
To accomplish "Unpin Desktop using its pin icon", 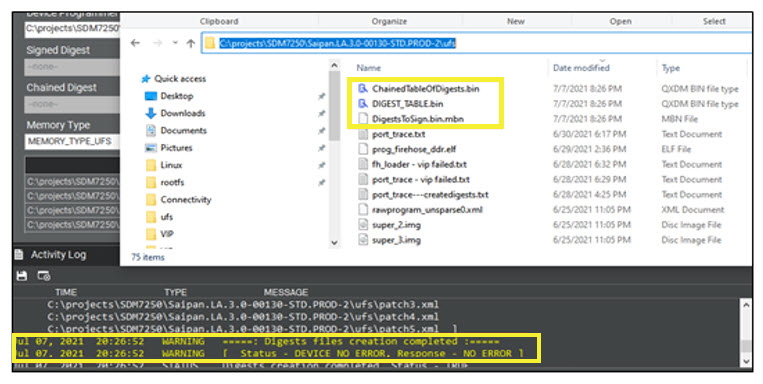I will click(322, 96).
